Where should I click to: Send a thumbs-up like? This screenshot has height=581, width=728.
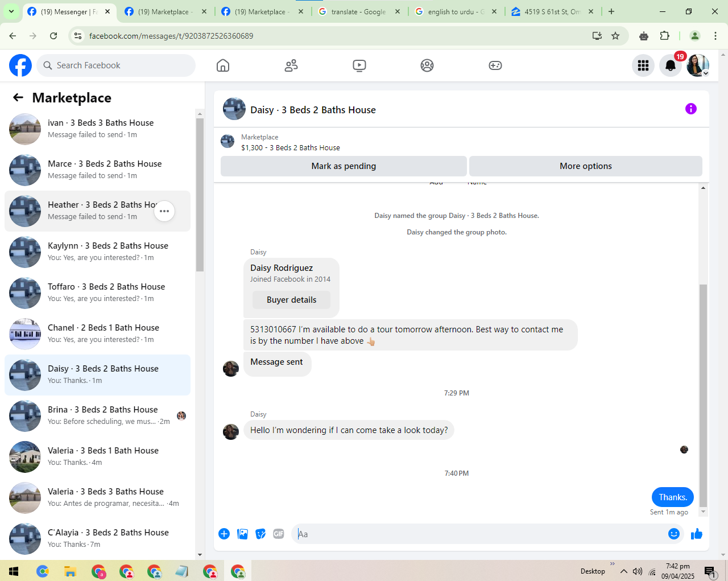[697, 534]
